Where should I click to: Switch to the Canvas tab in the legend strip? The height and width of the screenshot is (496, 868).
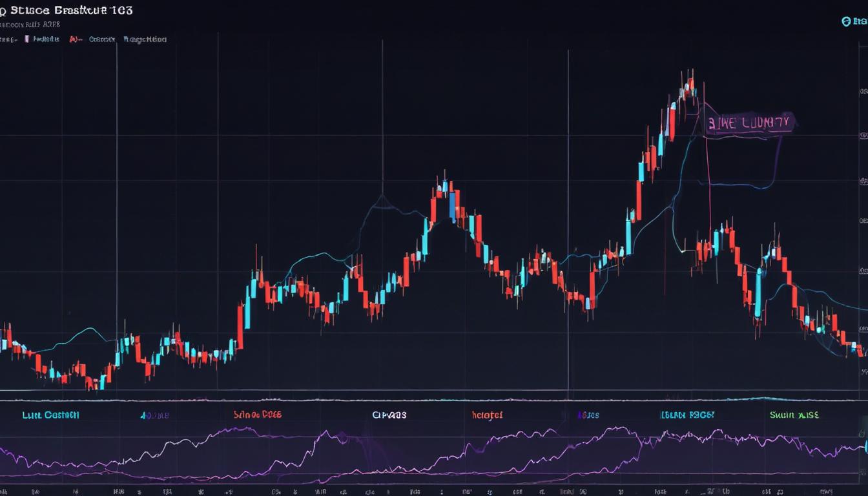tap(391, 415)
